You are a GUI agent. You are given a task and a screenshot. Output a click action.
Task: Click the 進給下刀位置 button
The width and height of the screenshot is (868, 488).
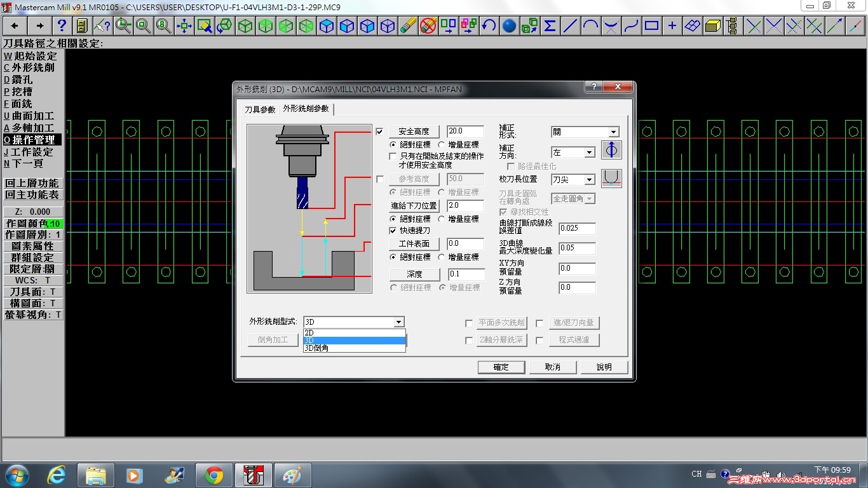[414, 206]
